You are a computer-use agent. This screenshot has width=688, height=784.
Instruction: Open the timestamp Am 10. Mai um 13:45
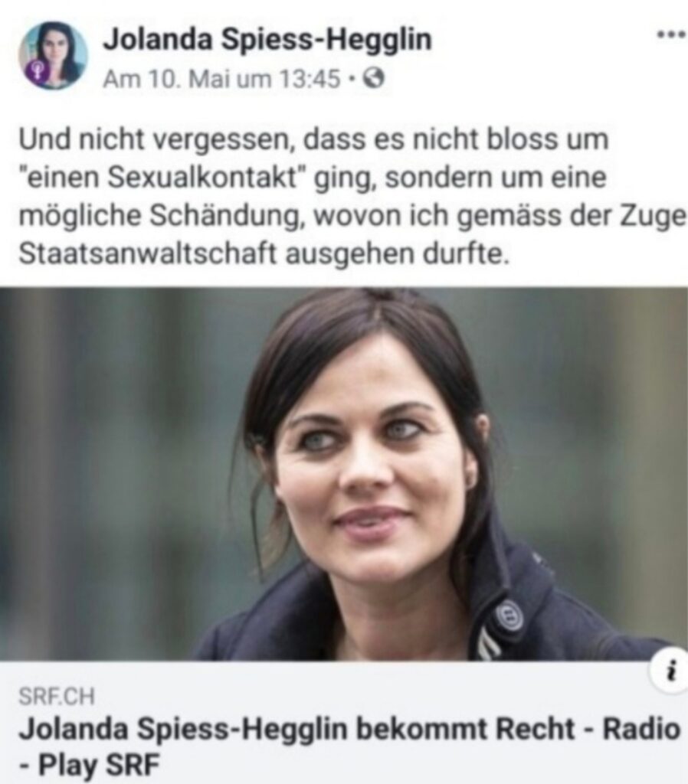[221, 79]
